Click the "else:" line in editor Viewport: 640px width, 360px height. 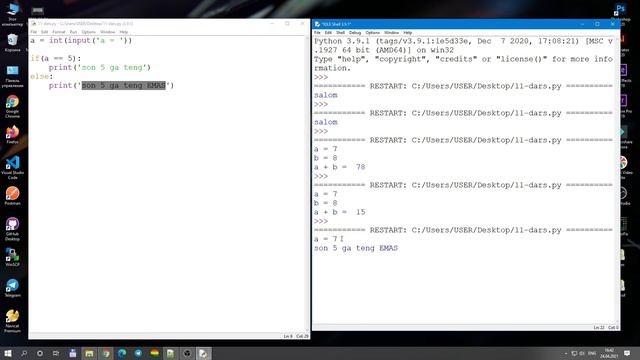pos(42,76)
